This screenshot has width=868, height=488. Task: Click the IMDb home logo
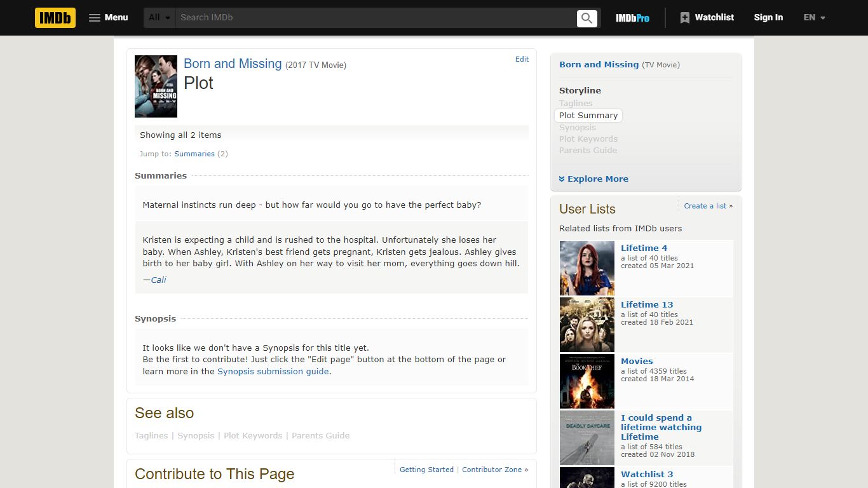(x=55, y=18)
